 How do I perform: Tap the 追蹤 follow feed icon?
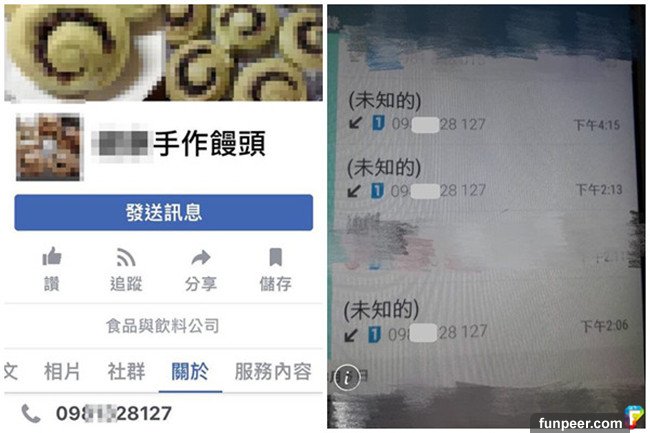click(126, 257)
